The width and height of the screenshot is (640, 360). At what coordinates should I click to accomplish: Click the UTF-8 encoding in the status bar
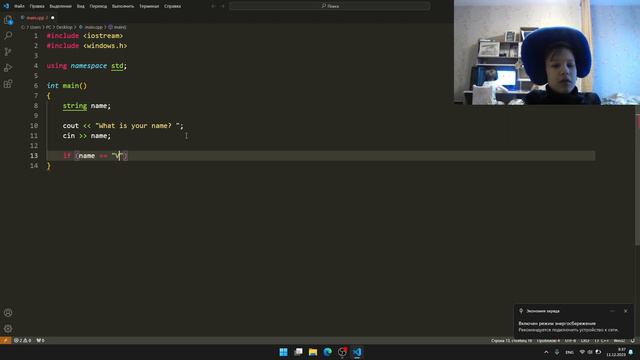point(570,340)
